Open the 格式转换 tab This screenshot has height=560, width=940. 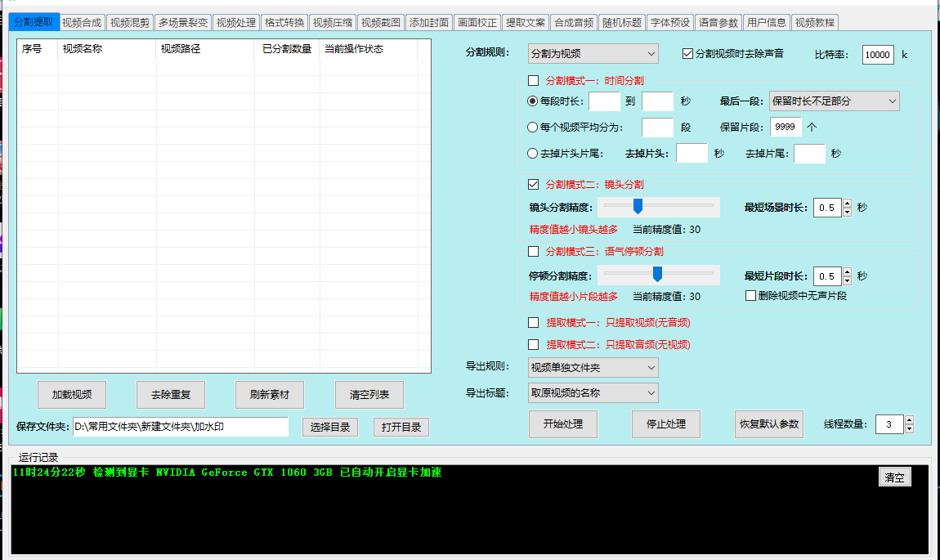coord(284,22)
